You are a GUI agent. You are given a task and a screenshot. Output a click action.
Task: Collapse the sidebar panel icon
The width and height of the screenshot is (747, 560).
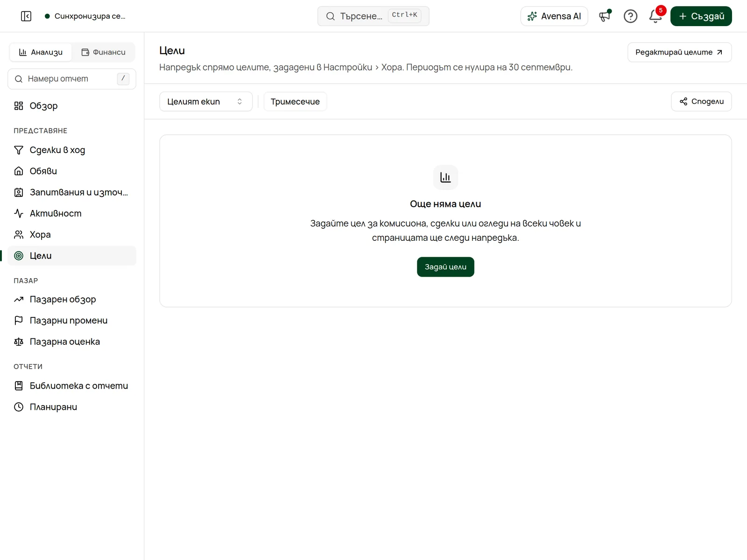(x=26, y=16)
